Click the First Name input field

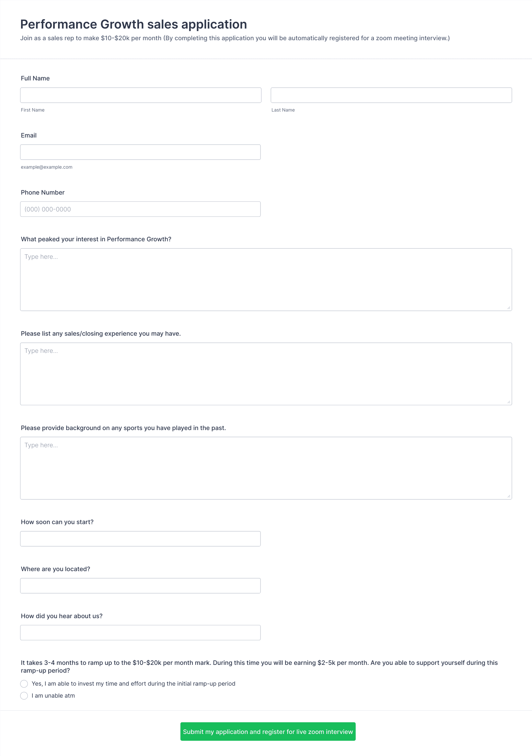pyautogui.click(x=141, y=95)
